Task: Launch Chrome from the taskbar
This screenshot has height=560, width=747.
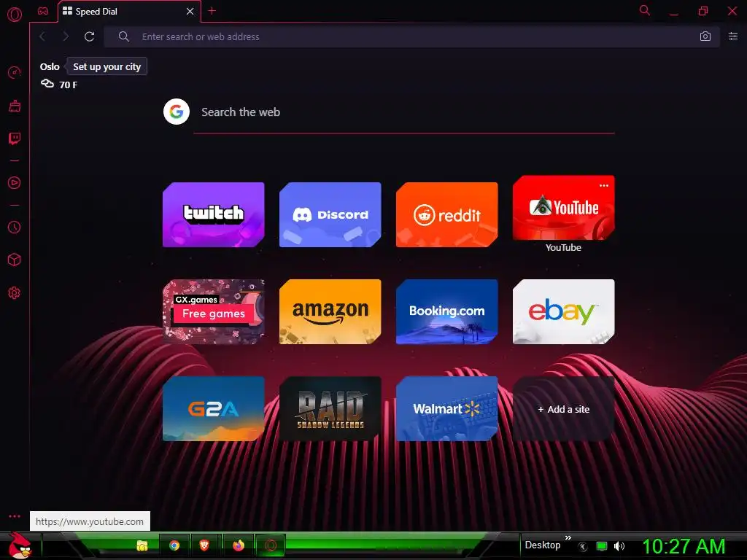Action: click(x=174, y=545)
